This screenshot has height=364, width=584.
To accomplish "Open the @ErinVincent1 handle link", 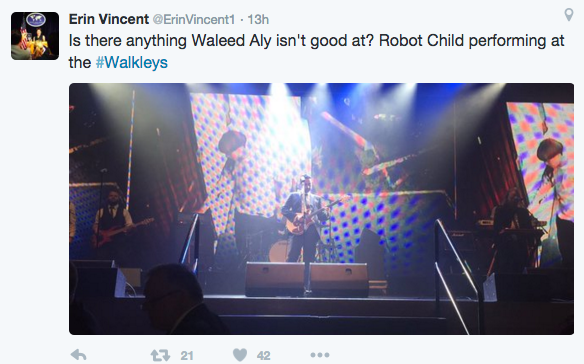I will (194, 19).
